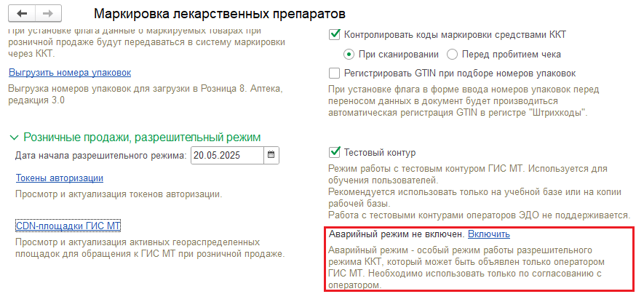Select the Перед пробитием чека radio option
644x294 pixels.
pyautogui.click(x=452, y=54)
